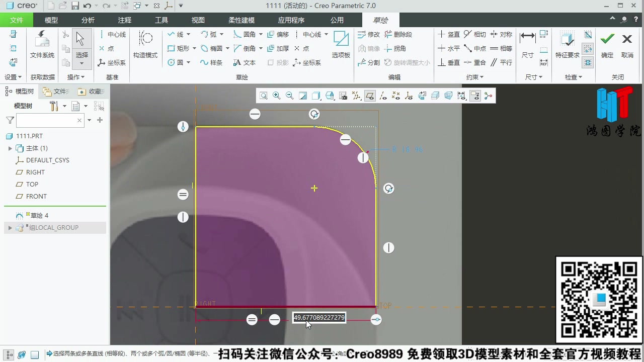Click Zoom Out icon in graphics toolbar
The height and width of the screenshot is (362, 644).
(x=289, y=96)
